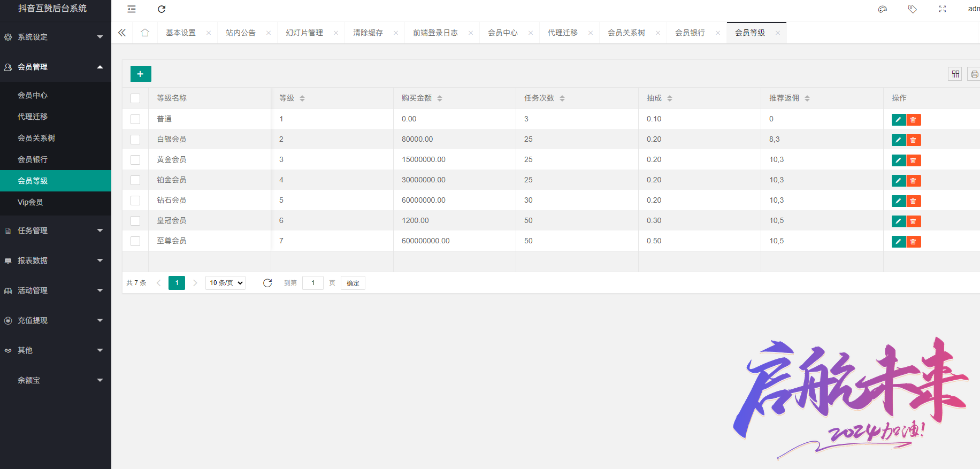The image size is (980, 469).
Task: Edit the 皇冠会员 row
Action: click(x=899, y=221)
